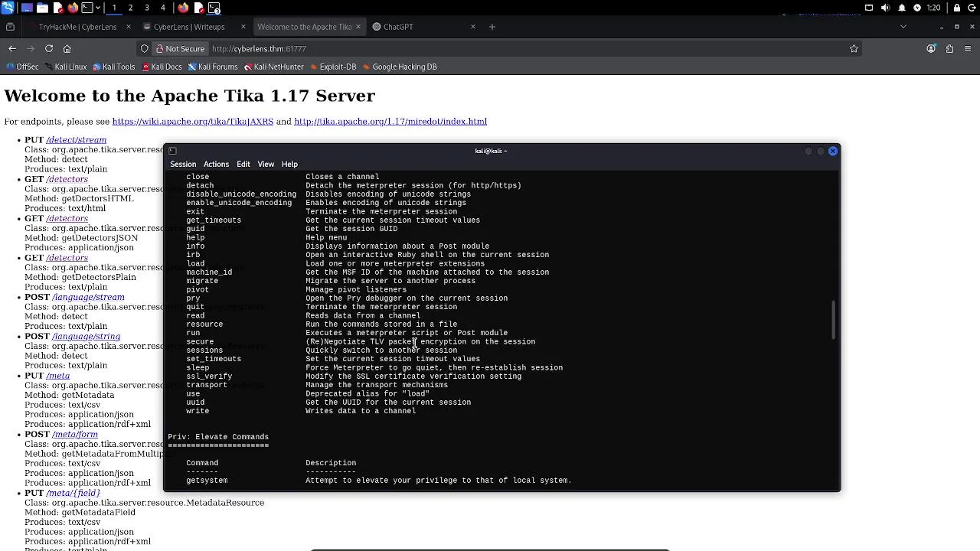Show the Not Secure connection info

tap(180, 48)
